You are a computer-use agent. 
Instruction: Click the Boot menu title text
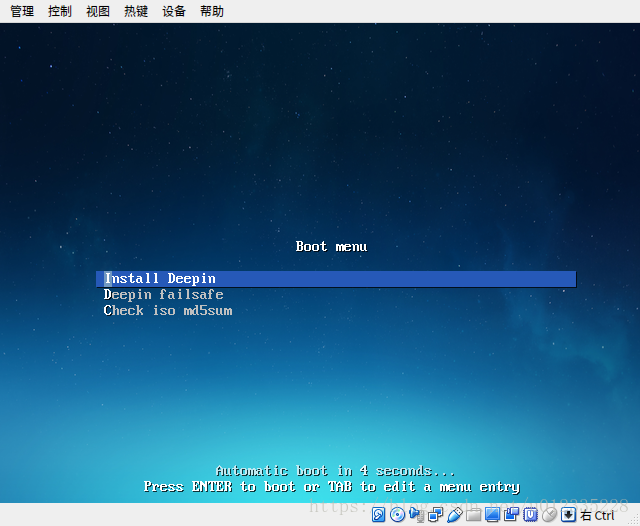click(x=331, y=246)
